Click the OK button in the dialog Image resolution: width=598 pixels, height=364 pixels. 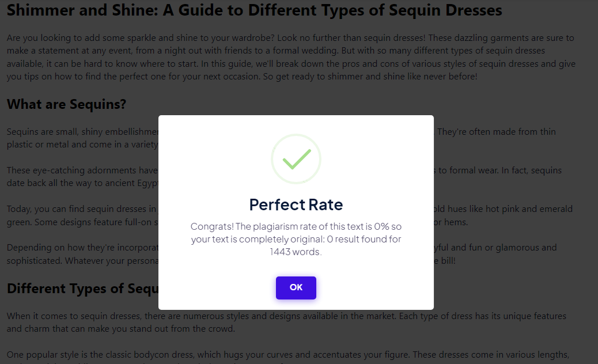point(296,288)
